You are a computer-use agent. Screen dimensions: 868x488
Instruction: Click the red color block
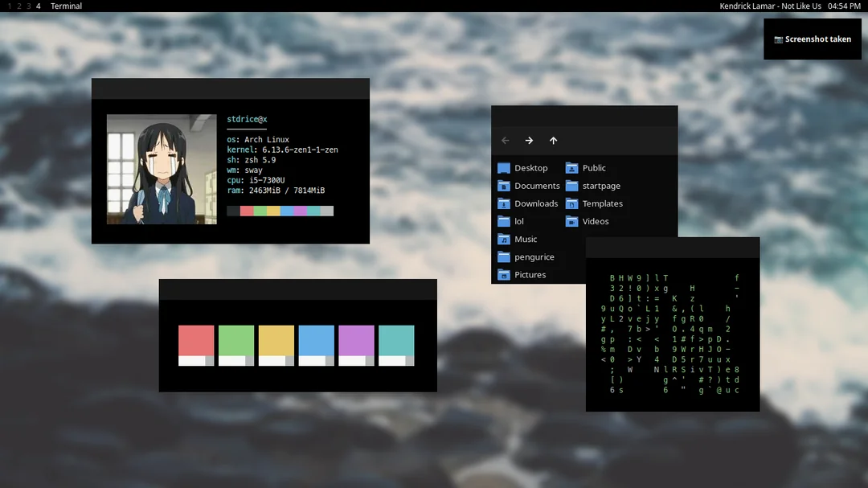pyautogui.click(x=196, y=345)
